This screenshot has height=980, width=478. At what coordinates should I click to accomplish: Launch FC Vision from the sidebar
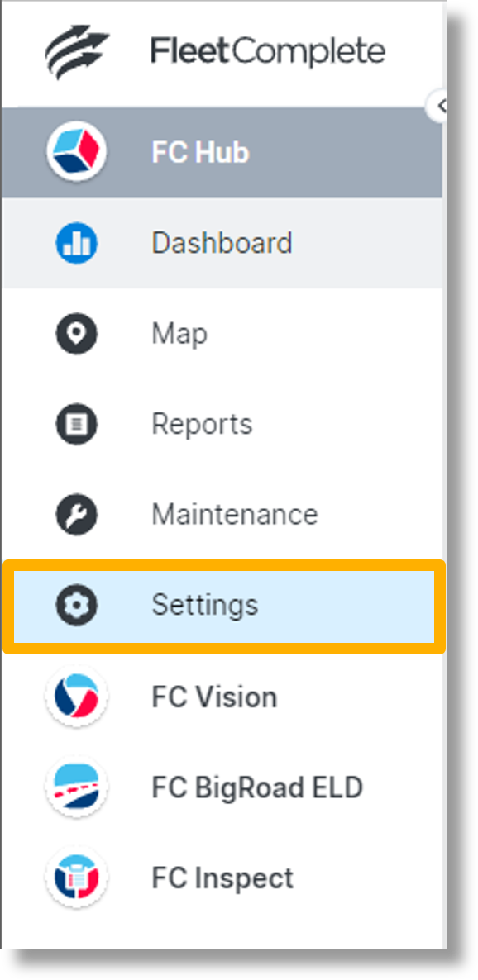coord(214,697)
